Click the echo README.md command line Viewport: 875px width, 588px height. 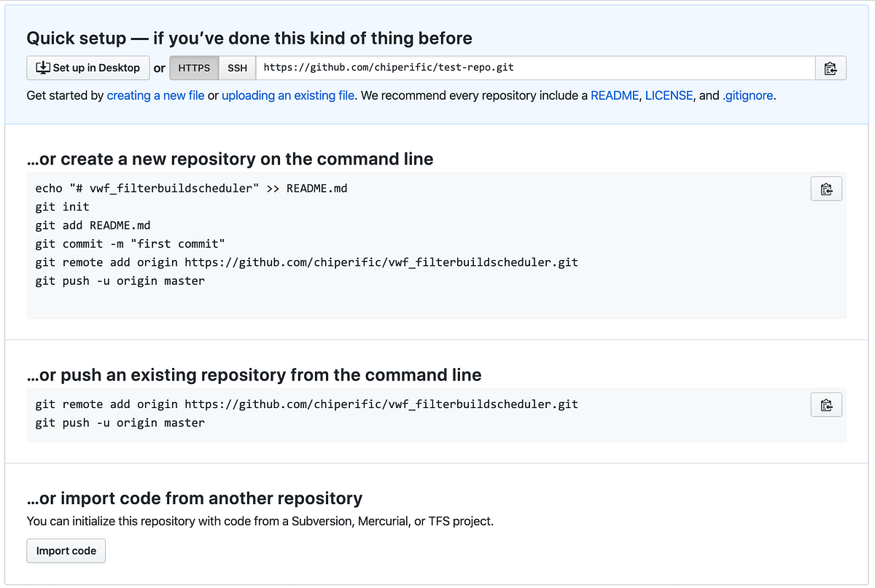tap(191, 189)
